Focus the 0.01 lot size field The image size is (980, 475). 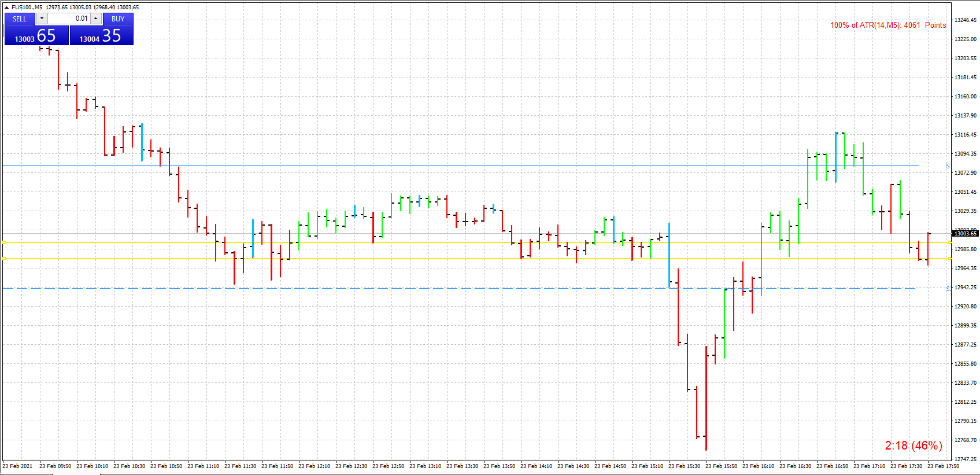pos(68,19)
